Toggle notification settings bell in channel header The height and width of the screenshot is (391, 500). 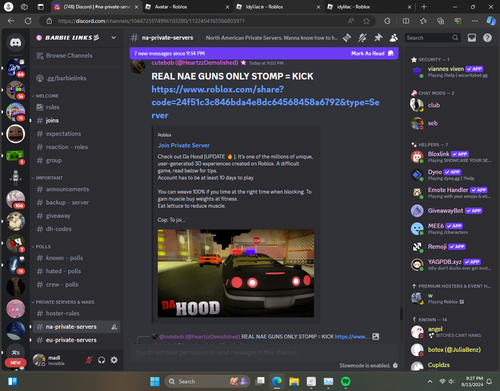[x=362, y=38]
